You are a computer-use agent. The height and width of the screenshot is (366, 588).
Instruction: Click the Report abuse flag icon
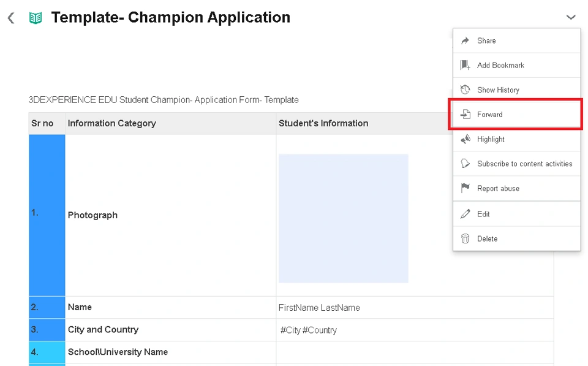pyautogui.click(x=466, y=188)
